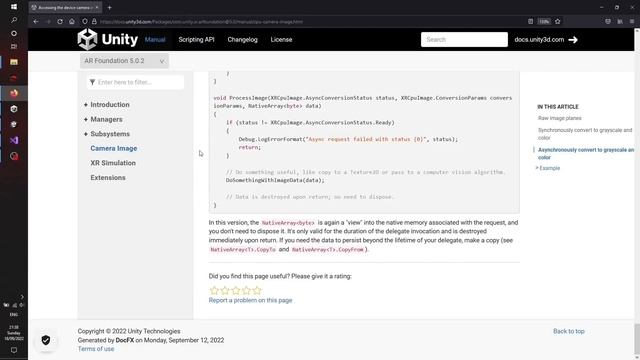Open the Changelog tab

[242, 40]
